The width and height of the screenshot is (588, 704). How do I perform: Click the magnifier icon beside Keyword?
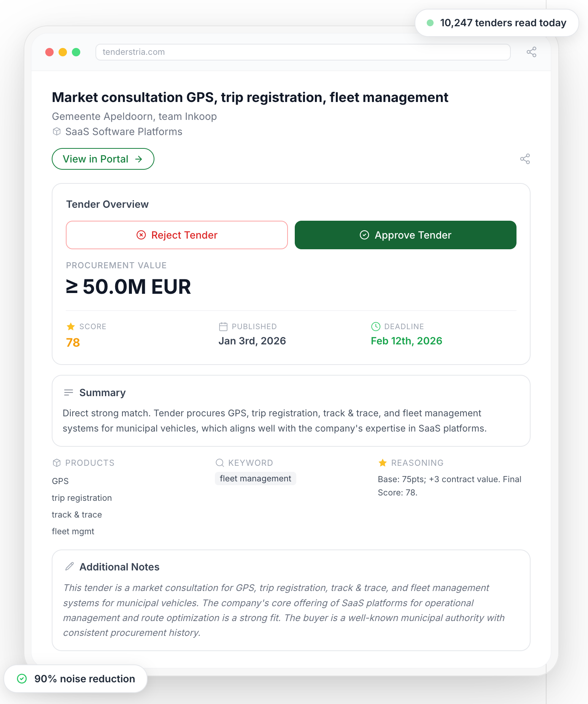(220, 463)
